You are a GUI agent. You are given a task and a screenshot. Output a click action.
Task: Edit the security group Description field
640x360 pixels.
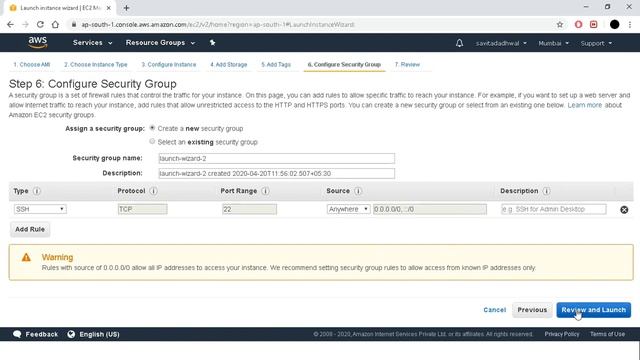tap(276, 173)
